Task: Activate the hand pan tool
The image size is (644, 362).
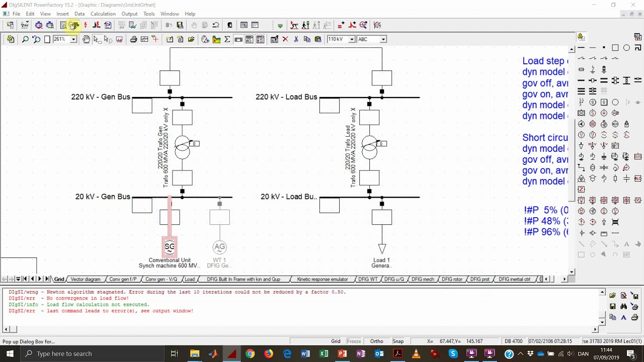Action: 86,39
